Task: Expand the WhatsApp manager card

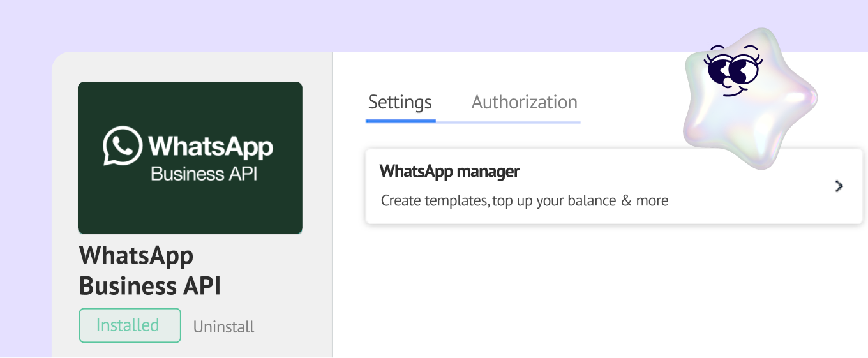Action: pos(614,186)
